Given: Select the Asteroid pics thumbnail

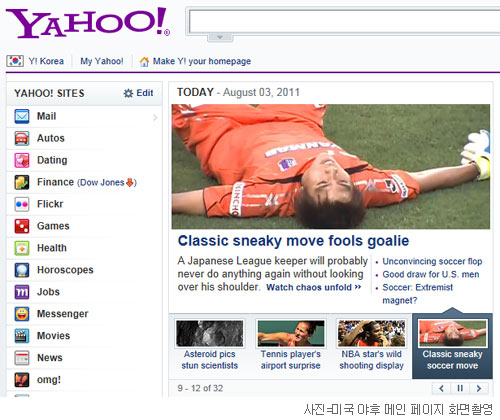Looking at the screenshot, I should point(210,333).
